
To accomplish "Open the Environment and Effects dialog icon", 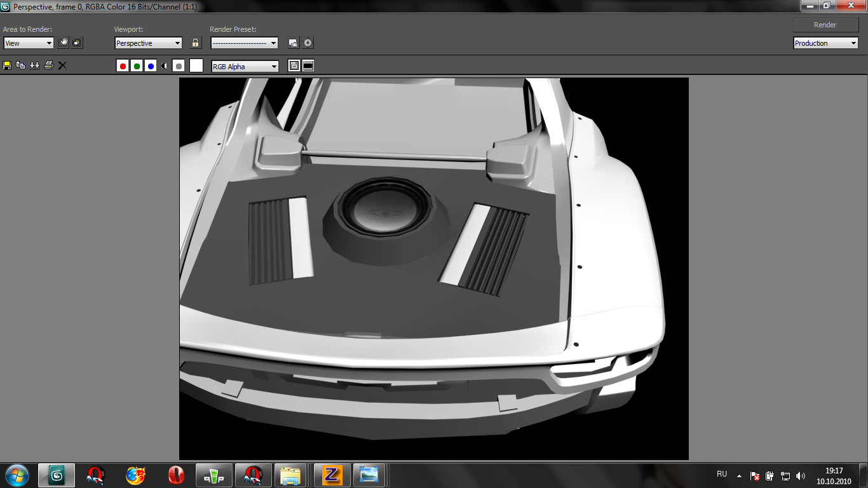I will point(308,43).
